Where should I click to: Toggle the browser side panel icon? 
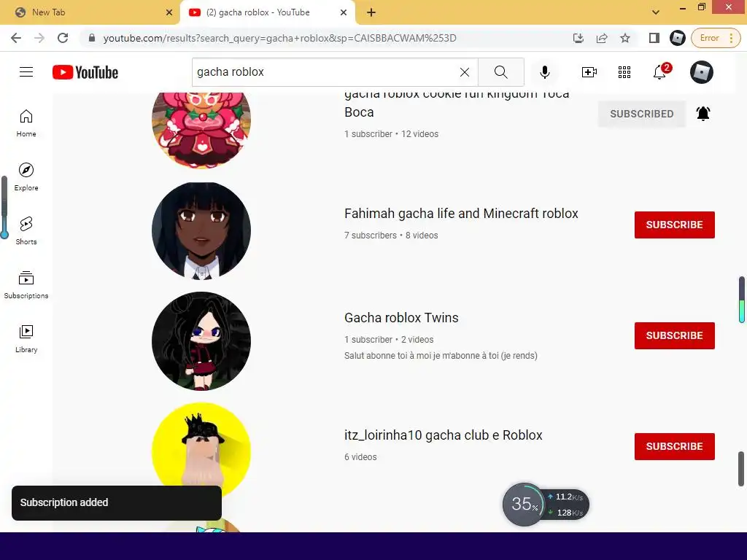(x=654, y=38)
